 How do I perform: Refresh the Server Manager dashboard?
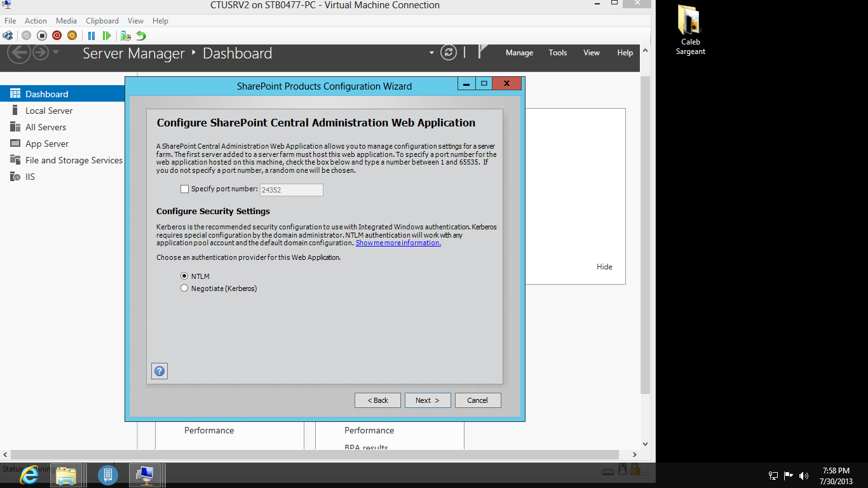449,53
